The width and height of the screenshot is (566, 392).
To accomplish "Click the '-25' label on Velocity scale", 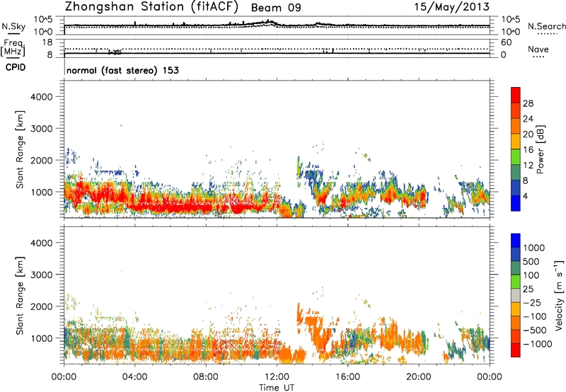I will click(x=532, y=302).
